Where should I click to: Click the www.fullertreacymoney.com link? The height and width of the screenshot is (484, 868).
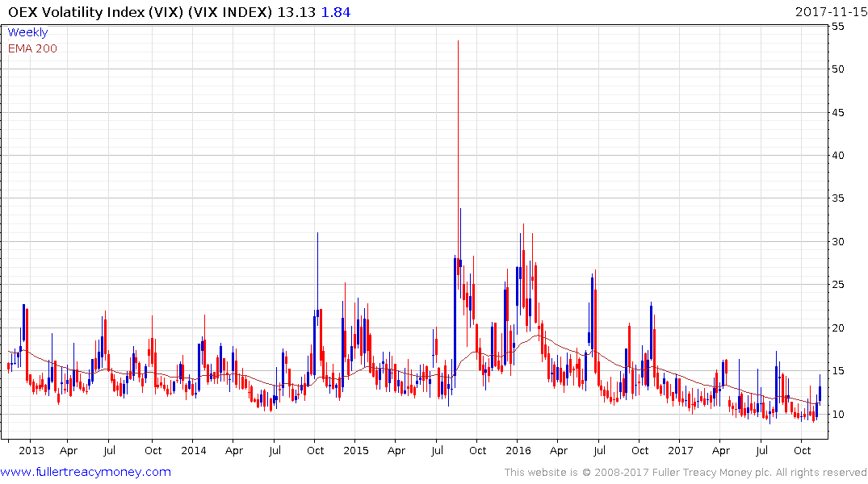coord(86,472)
